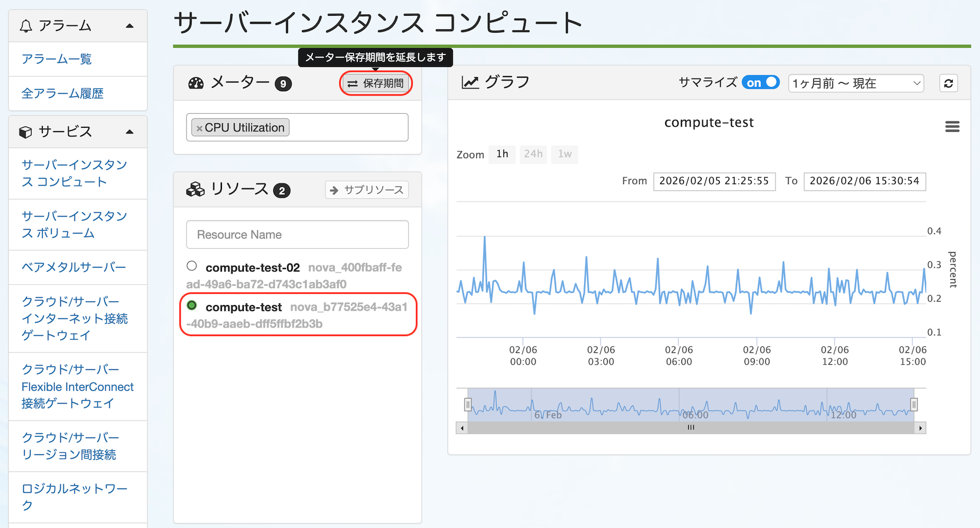Image resolution: width=980 pixels, height=528 pixels.
Task: Click the graph refresh icon
Action: [x=948, y=83]
